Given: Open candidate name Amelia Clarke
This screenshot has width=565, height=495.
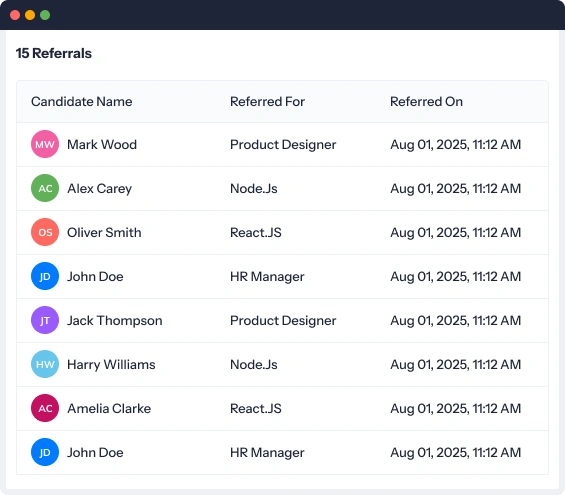Looking at the screenshot, I should [x=109, y=409].
